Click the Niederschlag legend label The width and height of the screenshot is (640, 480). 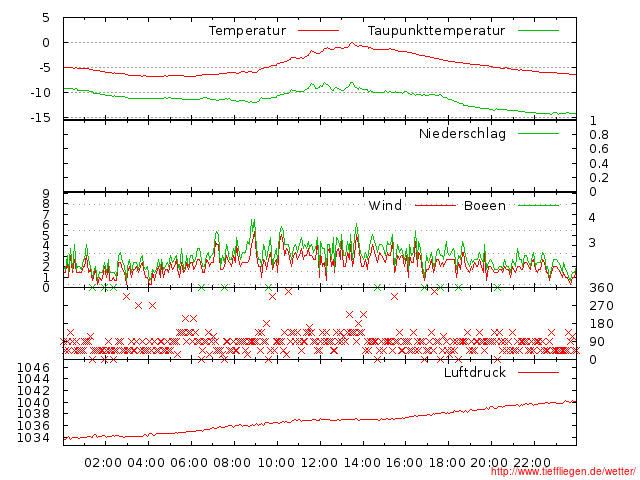pos(462,134)
